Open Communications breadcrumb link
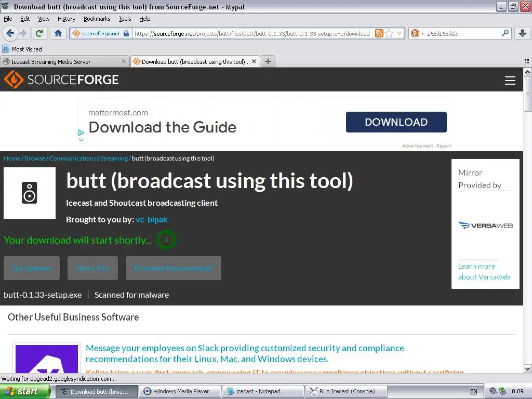 pyautogui.click(x=73, y=158)
